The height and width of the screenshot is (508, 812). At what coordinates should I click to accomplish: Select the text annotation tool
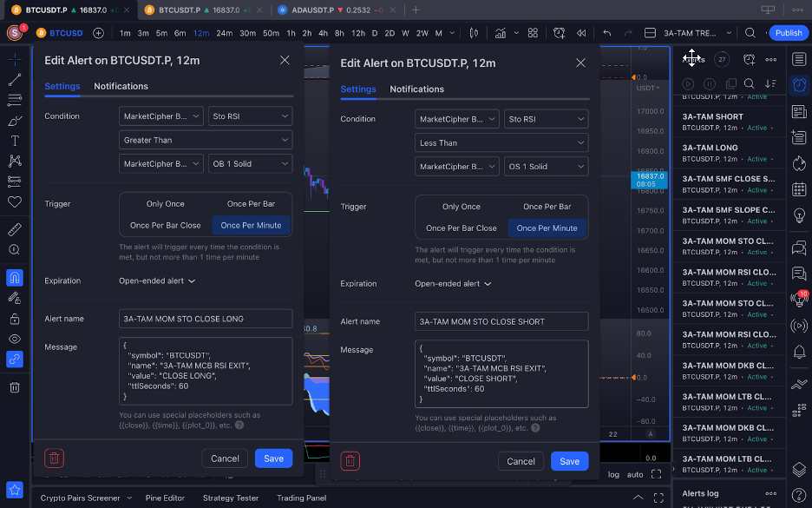[x=15, y=141]
